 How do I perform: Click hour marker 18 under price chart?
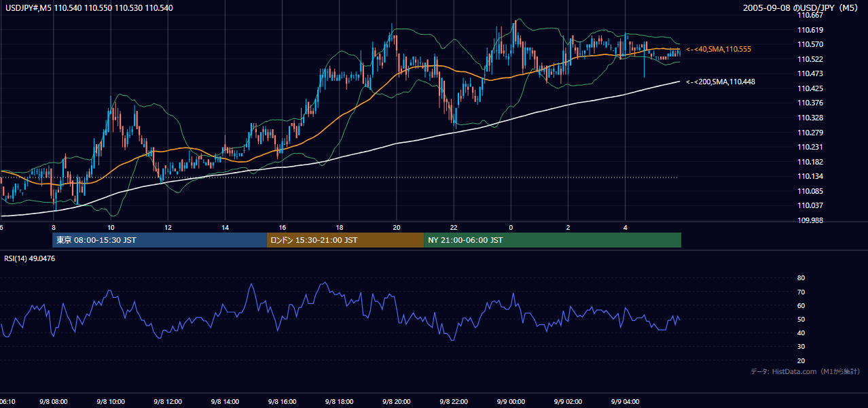pos(339,228)
